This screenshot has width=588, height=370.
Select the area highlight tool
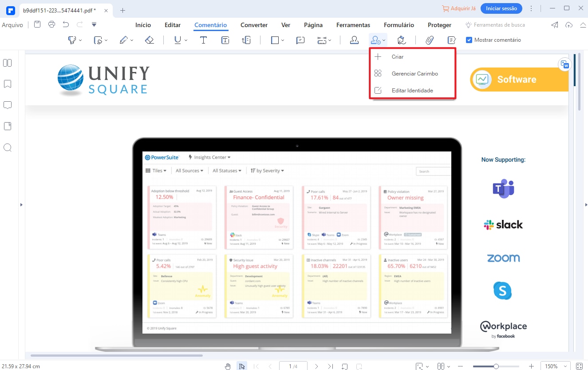98,40
